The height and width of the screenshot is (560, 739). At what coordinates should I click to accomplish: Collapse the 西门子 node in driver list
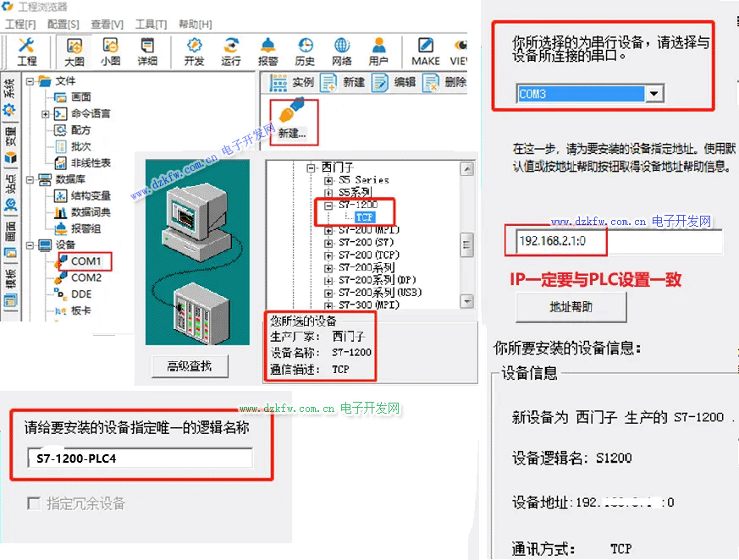point(311,167)
